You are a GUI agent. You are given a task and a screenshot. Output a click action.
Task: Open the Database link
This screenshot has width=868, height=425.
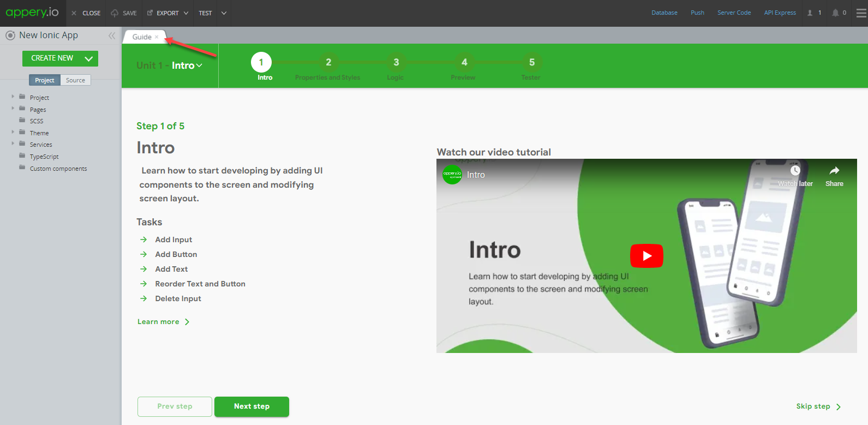coord(665,13)
